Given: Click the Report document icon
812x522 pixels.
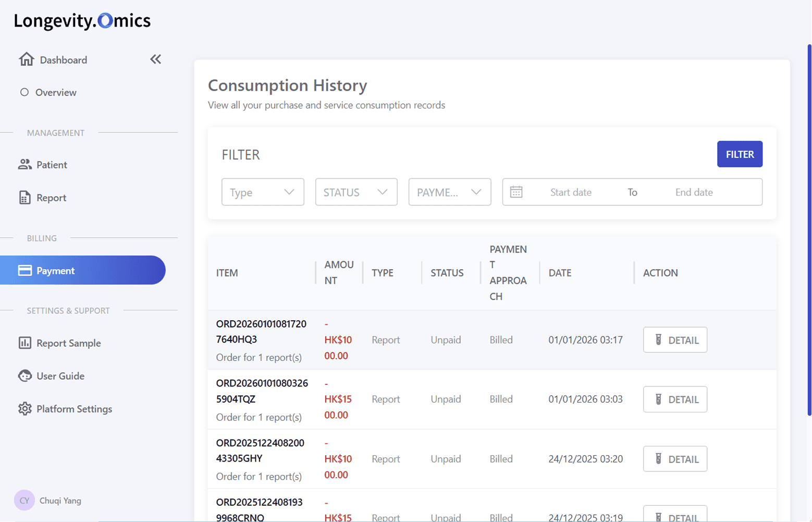Looking at the screenshot, I should tap(24, 198).
